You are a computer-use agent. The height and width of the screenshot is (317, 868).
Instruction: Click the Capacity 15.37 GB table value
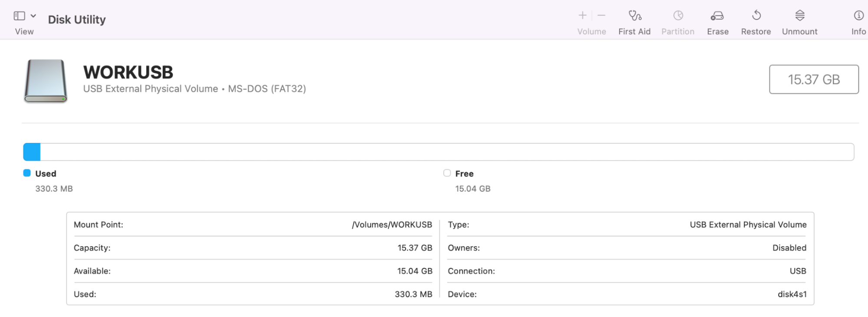415,248
